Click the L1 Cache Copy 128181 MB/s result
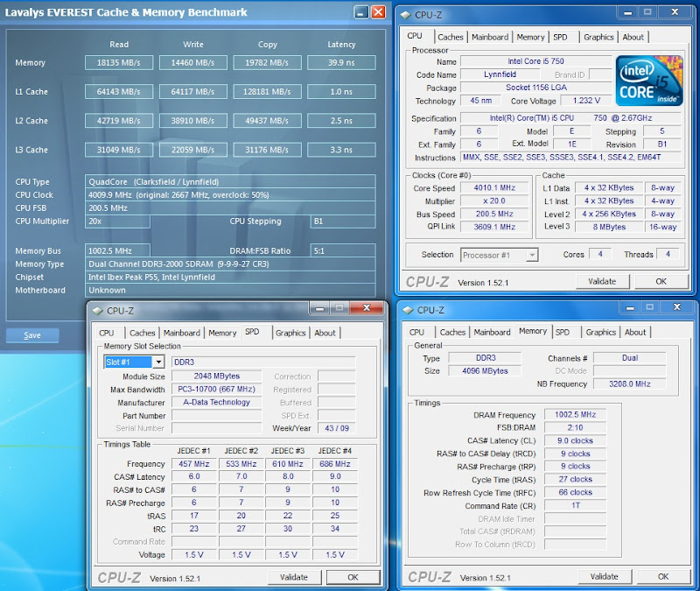The width and height of the screenshot is (700, 591). pos(267,92)
